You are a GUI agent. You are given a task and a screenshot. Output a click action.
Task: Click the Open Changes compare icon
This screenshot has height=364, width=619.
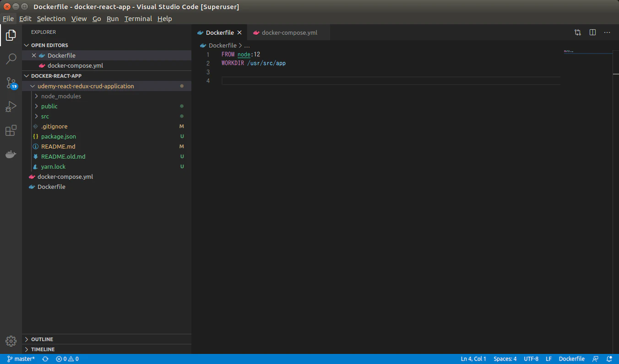tap(578, 32)
